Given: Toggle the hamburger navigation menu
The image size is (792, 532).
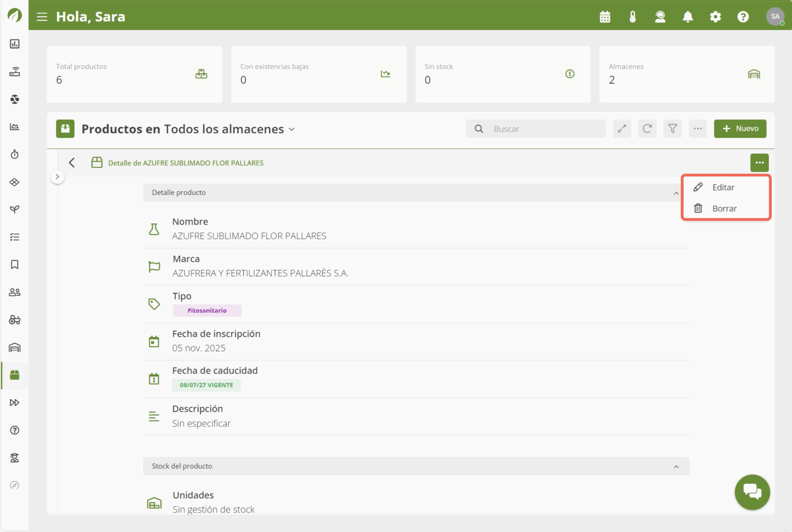Looking at the screenshot, I should click(x=42, y=17).
